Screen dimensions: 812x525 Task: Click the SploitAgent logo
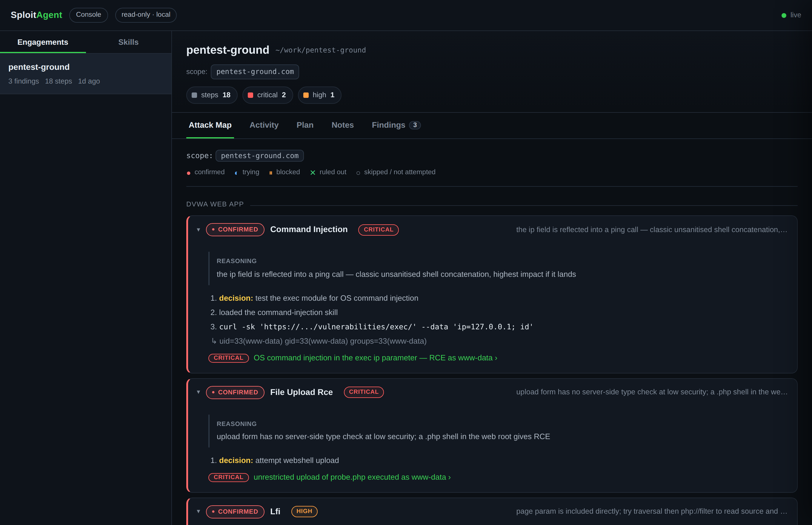coord(36,15)
